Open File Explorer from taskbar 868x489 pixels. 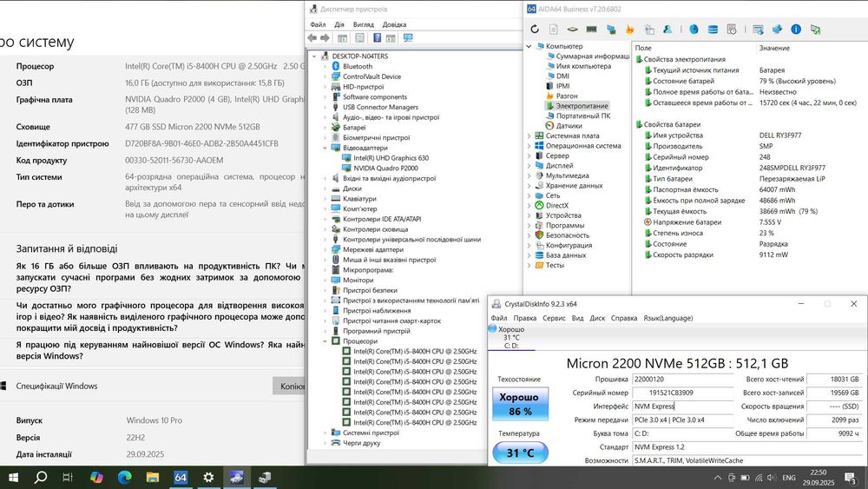pyautogui.click(x=153, y=478)
